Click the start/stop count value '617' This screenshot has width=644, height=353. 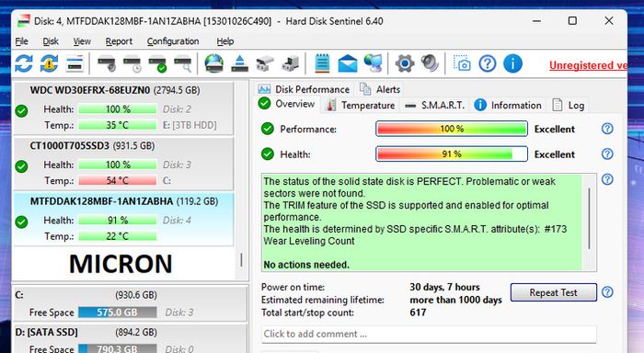coord(418,313)
